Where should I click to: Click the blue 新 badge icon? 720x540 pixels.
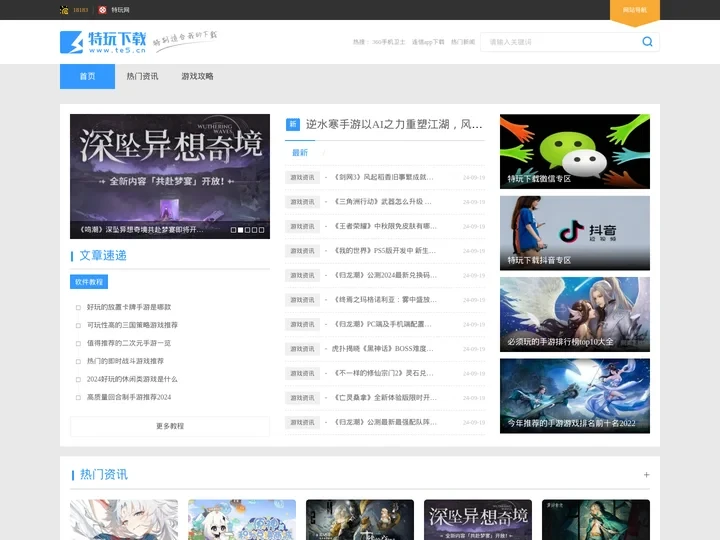pos(293,124)
